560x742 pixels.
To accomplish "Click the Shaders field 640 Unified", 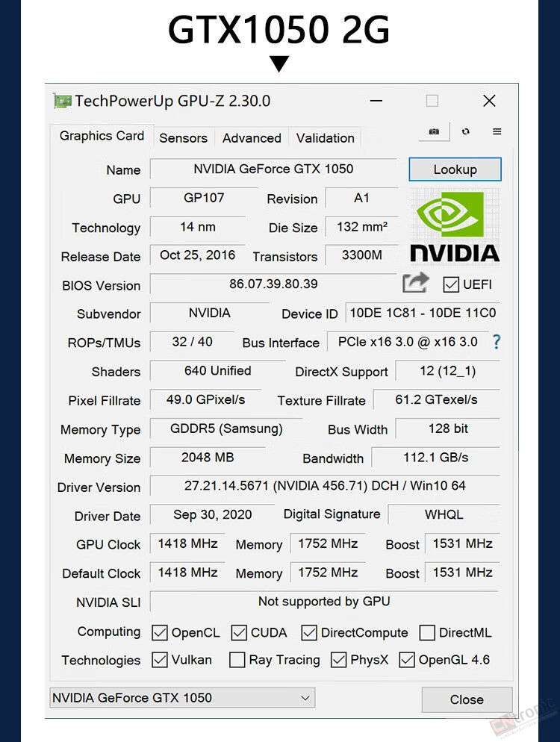I will pos(218,370).
